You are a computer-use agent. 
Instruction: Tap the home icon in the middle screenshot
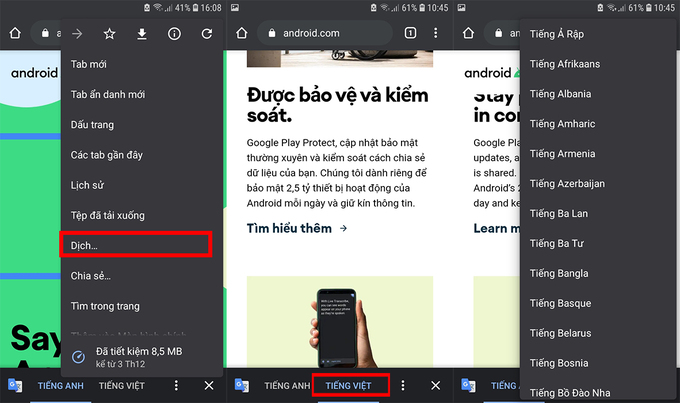pyautogui.click(x=242, y=33)
